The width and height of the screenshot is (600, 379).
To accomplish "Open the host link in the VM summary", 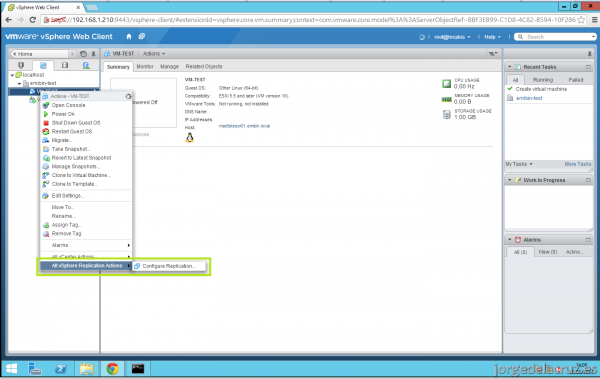I will pos(244,126).
